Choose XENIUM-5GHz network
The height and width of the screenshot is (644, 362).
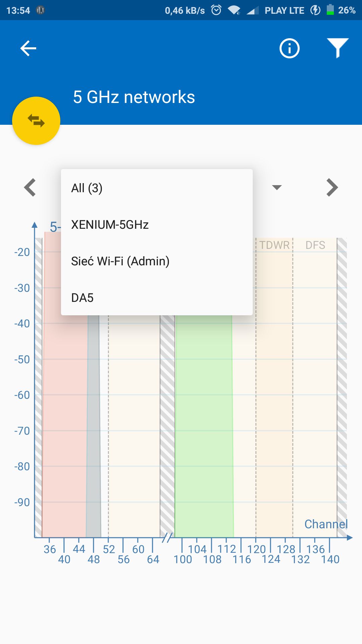157,224
